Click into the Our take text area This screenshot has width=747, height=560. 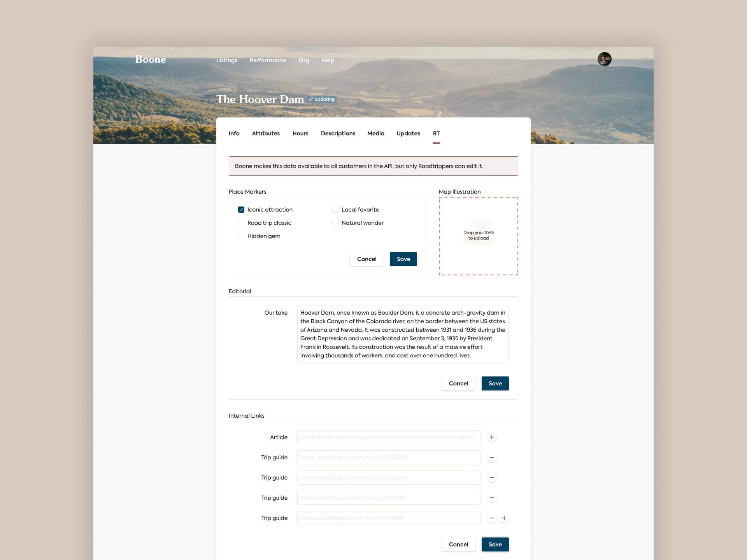(403, 335)
